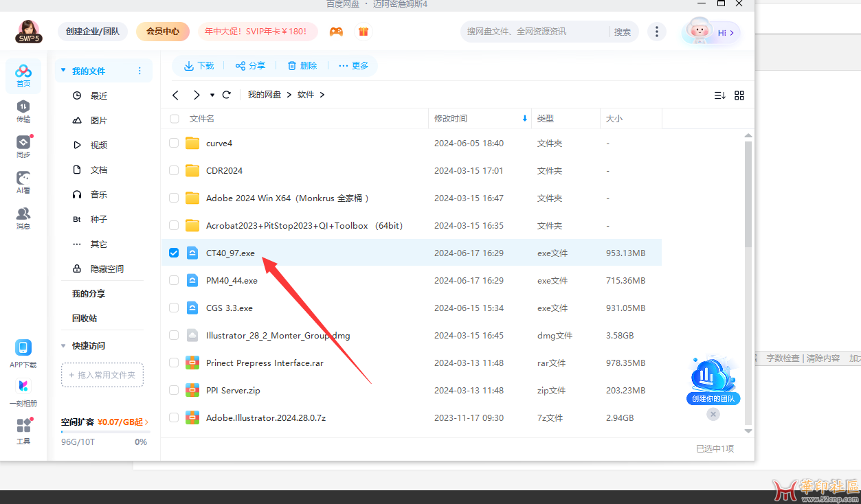Open the navigation history dropdown arrow
861x504 pixels.
[x=212, y=95]
